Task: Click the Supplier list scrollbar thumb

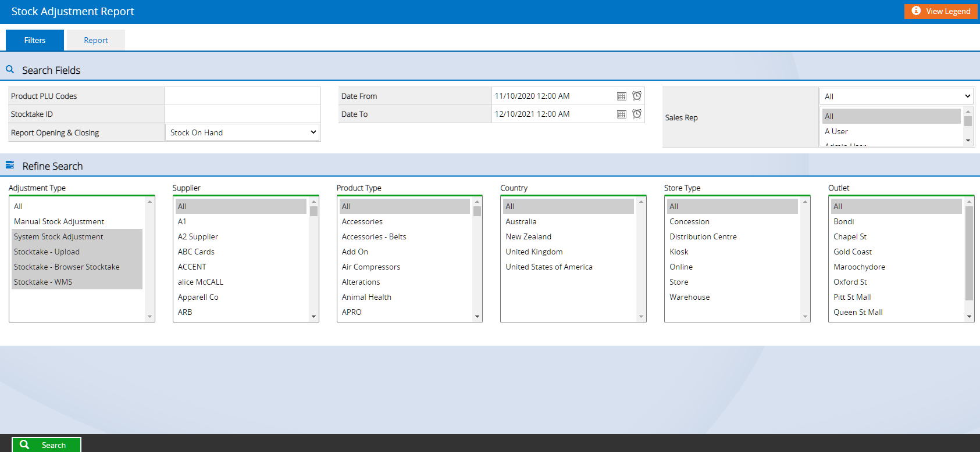Action: click(x=314, y=211)
